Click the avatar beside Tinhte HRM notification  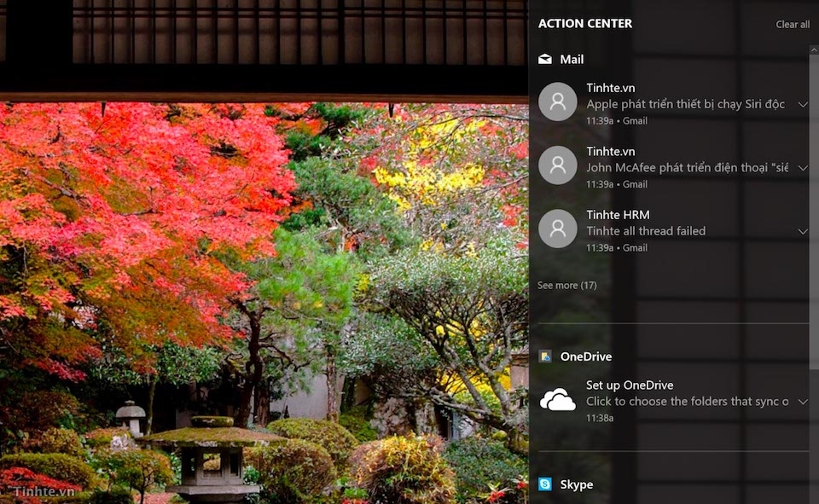[x=558, y=229]
